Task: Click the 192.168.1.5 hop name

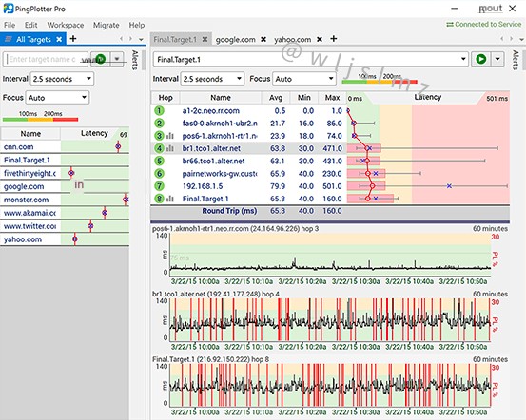Action: pos(203,186)
